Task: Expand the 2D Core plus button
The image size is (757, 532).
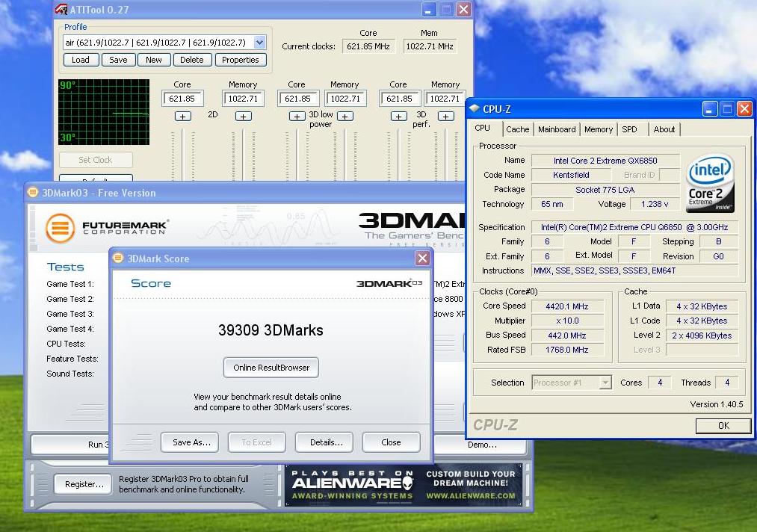Action: point(182,117)
